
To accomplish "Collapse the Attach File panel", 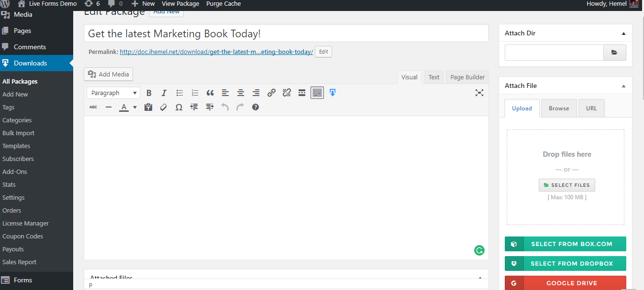I will 623,86.
